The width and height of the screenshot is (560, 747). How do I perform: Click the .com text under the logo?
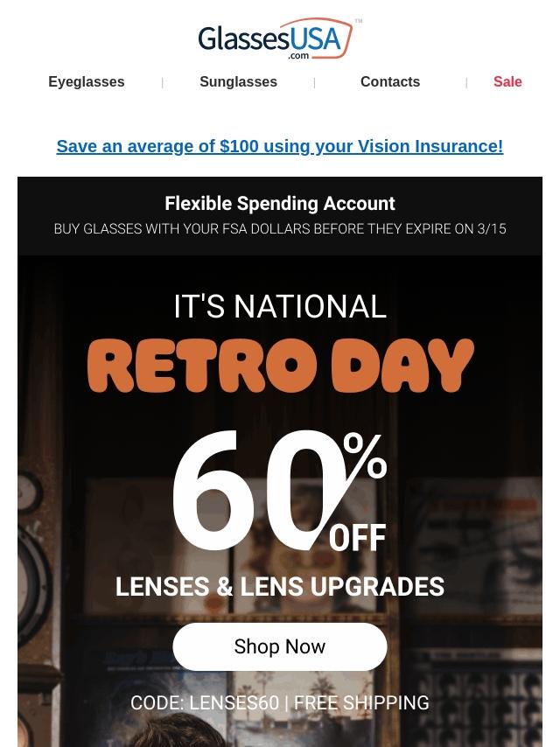tap(298, 56)
